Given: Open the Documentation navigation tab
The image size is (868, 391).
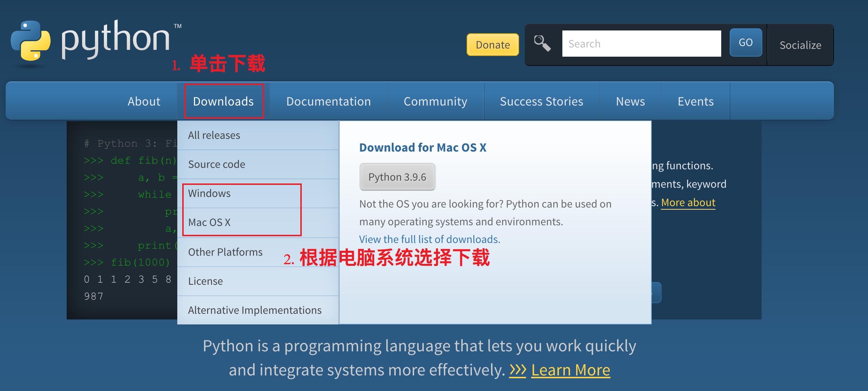Looking at the screenshot, I should [328, 101].
